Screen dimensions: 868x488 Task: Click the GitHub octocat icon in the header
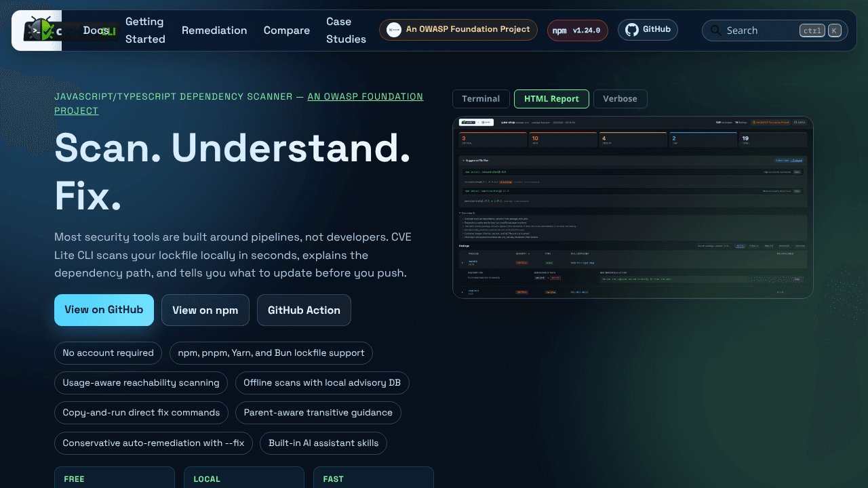(632, 30)
